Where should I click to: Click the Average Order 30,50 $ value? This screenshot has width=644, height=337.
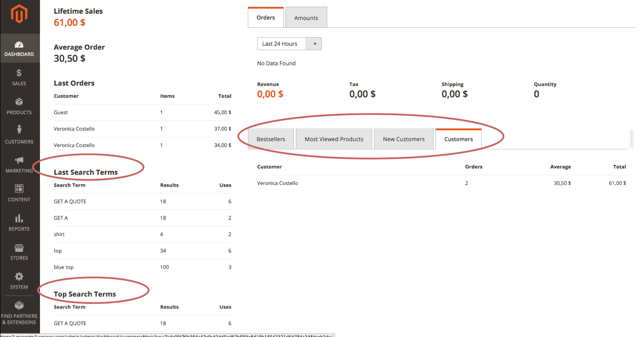[69, 58]
